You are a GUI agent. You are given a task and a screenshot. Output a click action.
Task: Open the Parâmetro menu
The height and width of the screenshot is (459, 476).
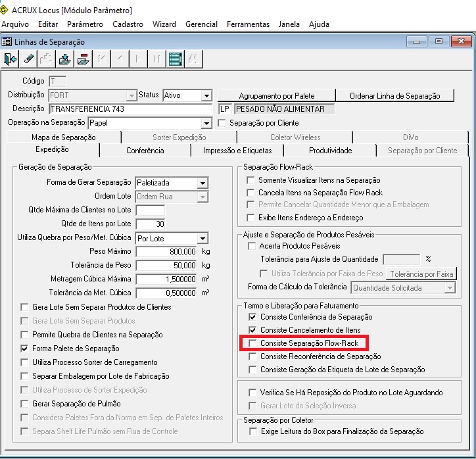pos(85,24)
